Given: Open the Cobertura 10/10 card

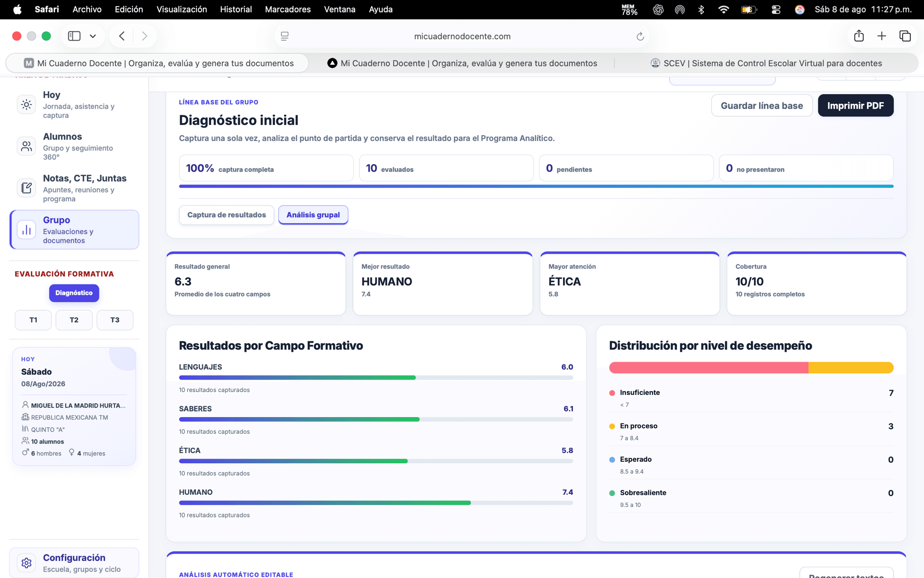Looking at the screenshot, I should (x=817, y=283).
